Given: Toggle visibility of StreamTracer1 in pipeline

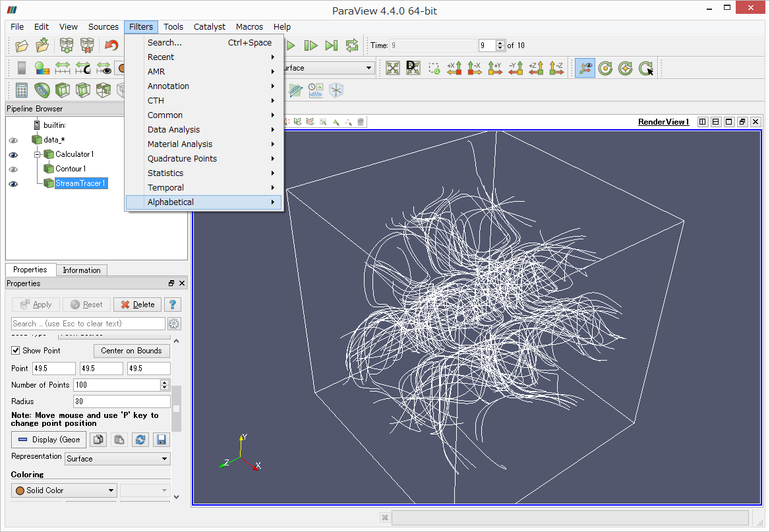Looking at the screenshot, I should coord(13,183).
